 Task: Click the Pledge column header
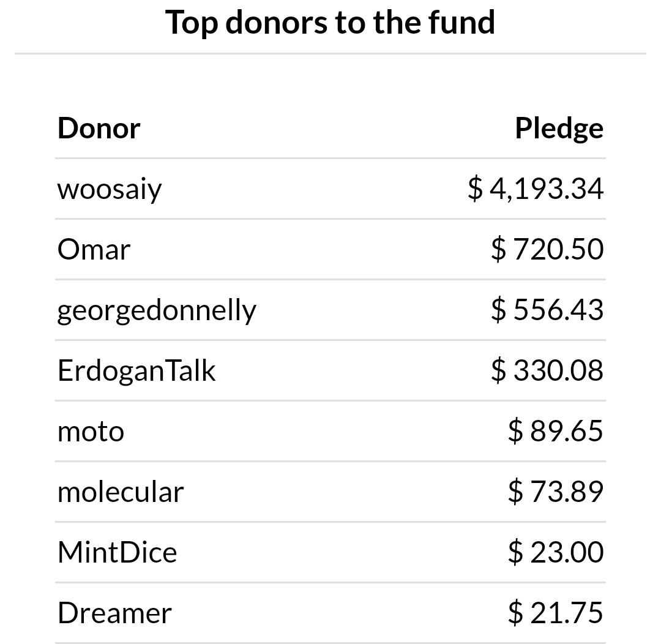559,129
